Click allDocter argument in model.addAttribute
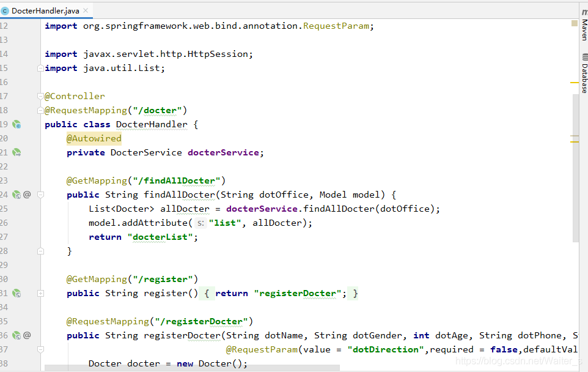Screen dimensions: 588x372 [277, 223]
